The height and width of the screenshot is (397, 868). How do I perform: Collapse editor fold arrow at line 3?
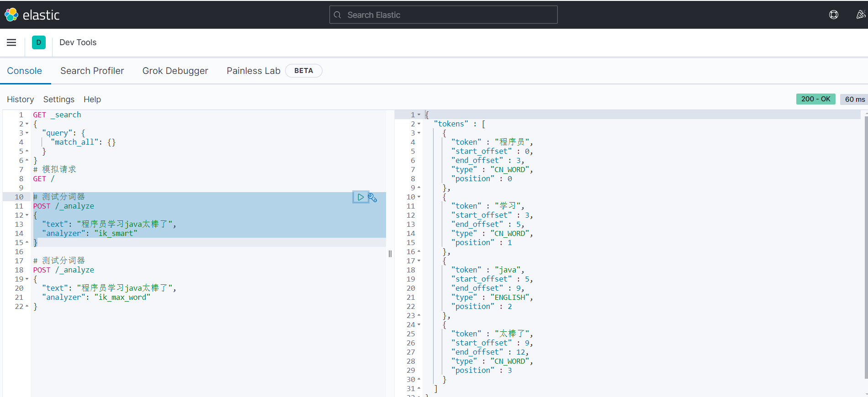point(27,133)
